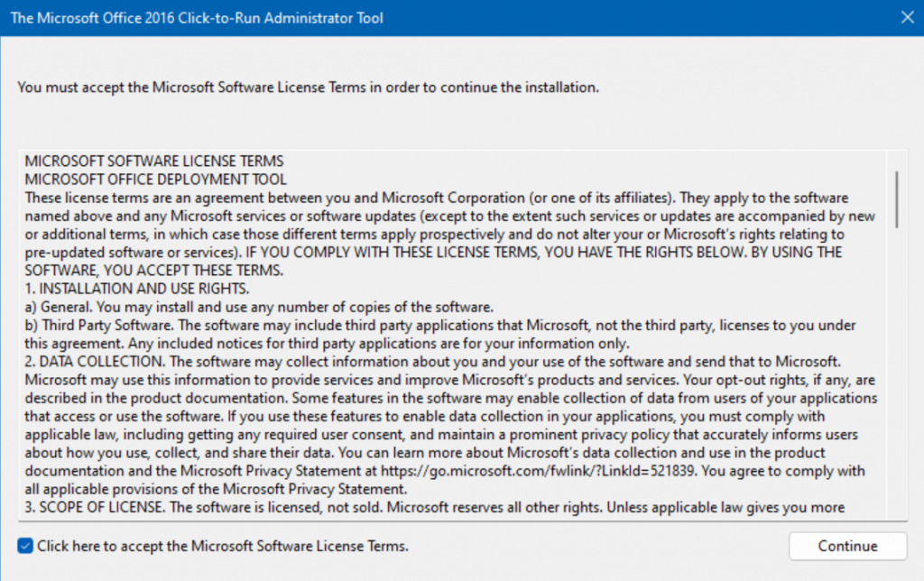
Task: Click the 'MICROSOFT SOFTWARE LICENSE TERMS' heading
Action: click(153, 161)
